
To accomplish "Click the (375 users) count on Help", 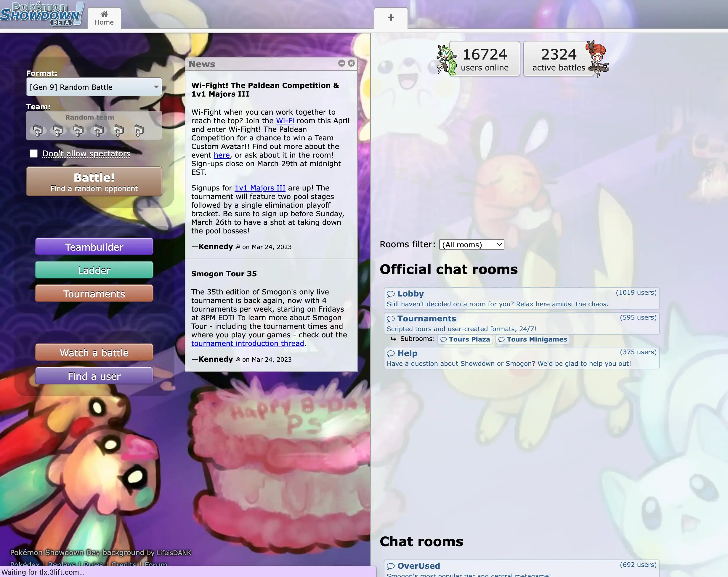I will point(638,352).
